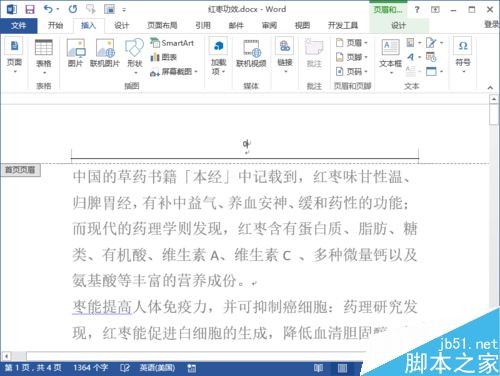Image resolution: width=500 pixels, height=376 pixels.
Task: Open Ribbon Display Options
Action: coord(435,10)
